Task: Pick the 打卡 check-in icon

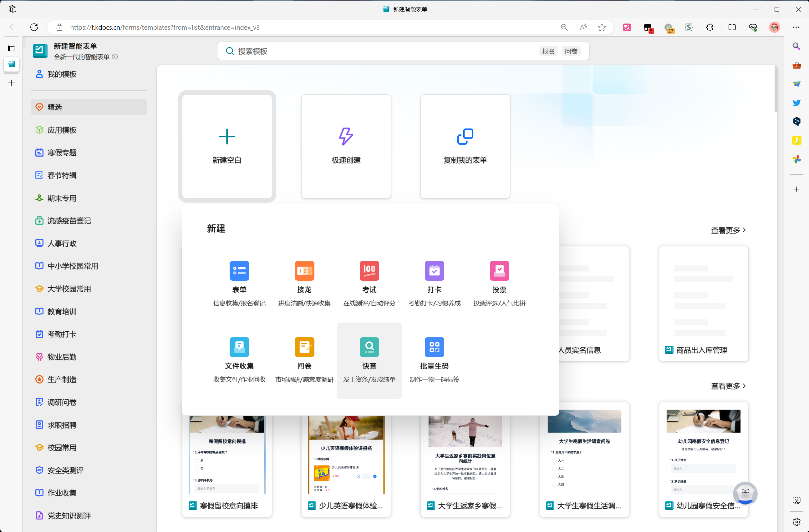Action: (x=434, y=271)
